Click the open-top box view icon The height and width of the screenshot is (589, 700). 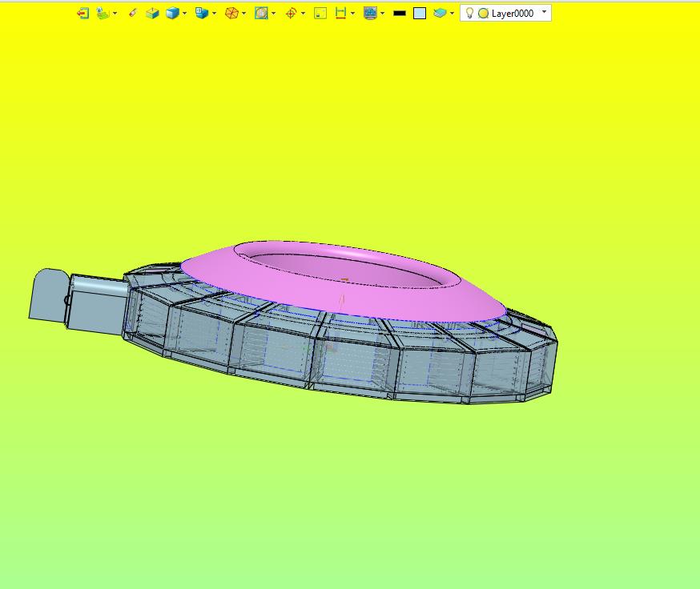(152, 14)
